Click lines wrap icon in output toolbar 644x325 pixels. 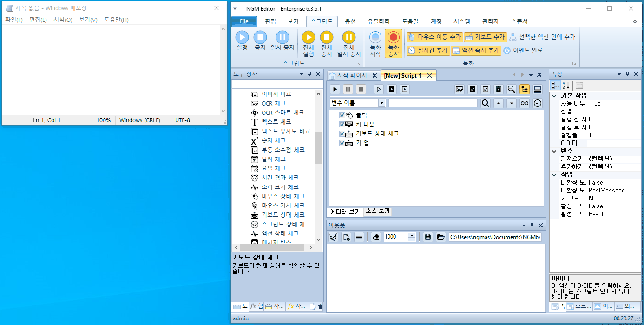(359, 237)
